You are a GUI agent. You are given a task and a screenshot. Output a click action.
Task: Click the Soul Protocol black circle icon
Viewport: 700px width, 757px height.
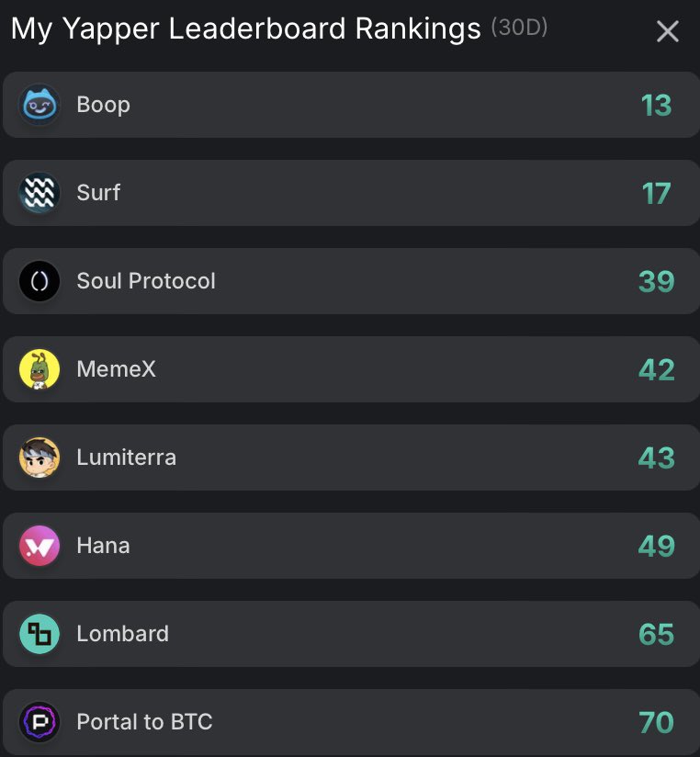pos(40,281)
